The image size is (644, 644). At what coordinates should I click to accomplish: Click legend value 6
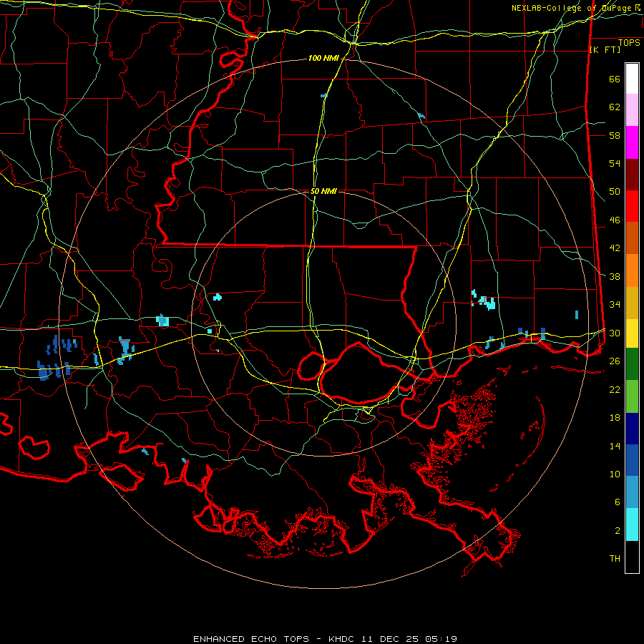click(x=618, y=502)
